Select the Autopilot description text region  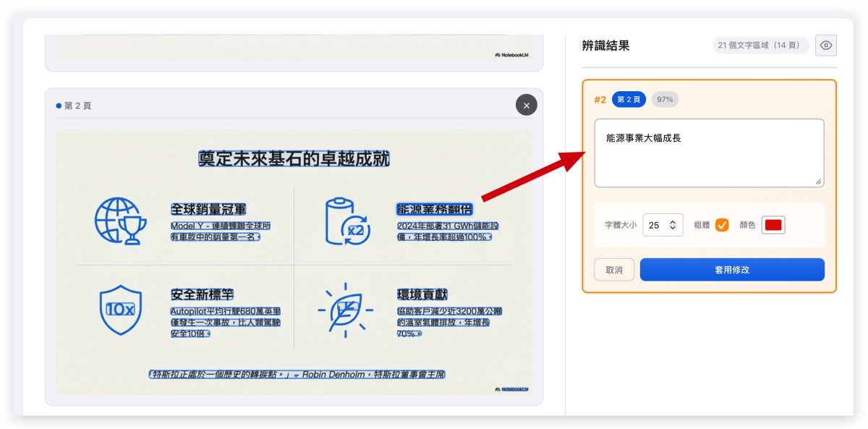[225, 322]
